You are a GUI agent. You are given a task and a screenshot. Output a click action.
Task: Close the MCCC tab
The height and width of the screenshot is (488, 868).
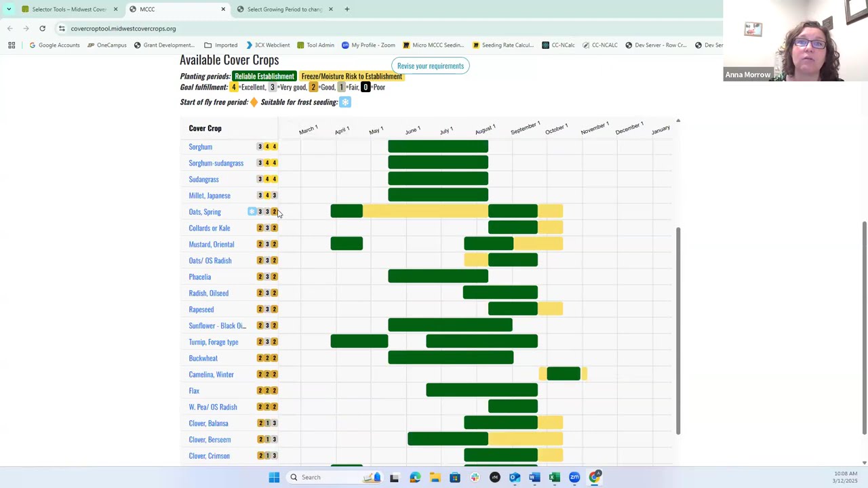tap(223, 9)
